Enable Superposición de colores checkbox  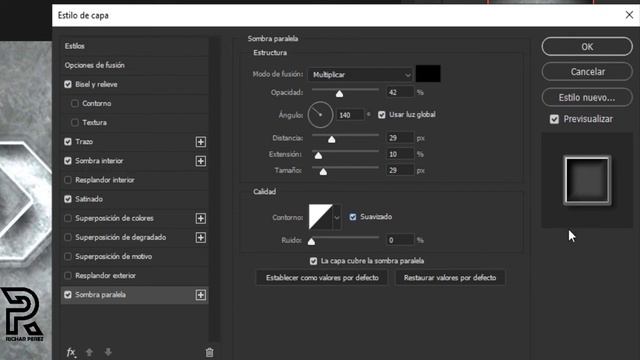pos(68,218)
